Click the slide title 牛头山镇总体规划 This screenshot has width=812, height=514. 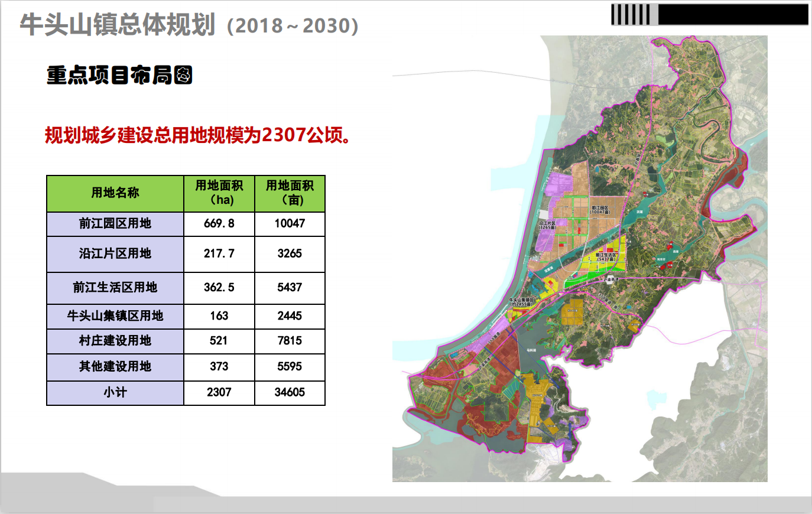[117, 25]
